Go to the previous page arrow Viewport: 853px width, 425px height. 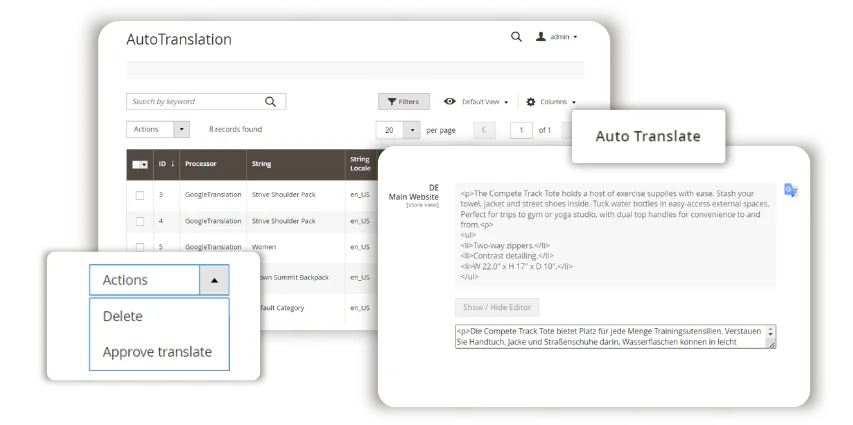(484, 130)
